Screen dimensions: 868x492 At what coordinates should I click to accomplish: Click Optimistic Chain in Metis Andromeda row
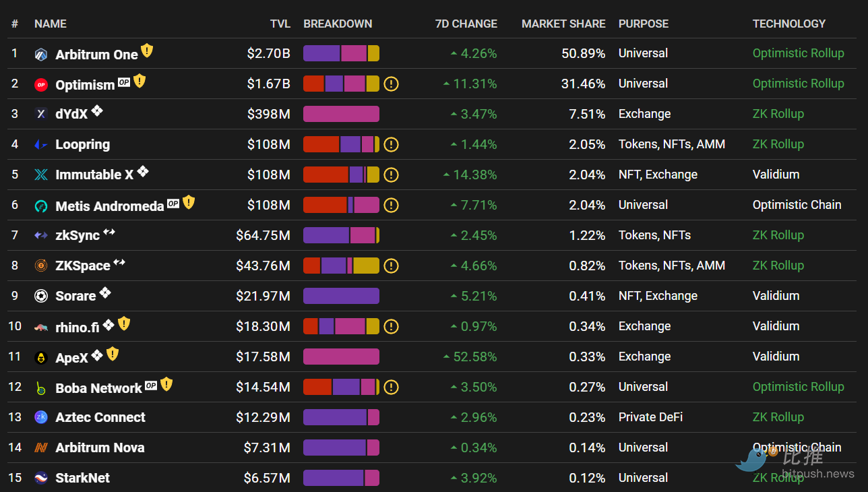[x=797, y=205]
